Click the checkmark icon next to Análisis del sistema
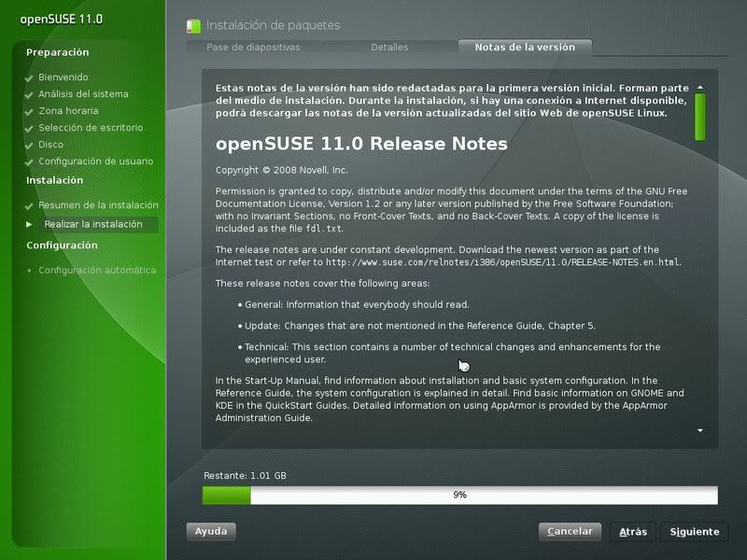The width and height of the screenshot is (747, 560). (x=29, y=95)
